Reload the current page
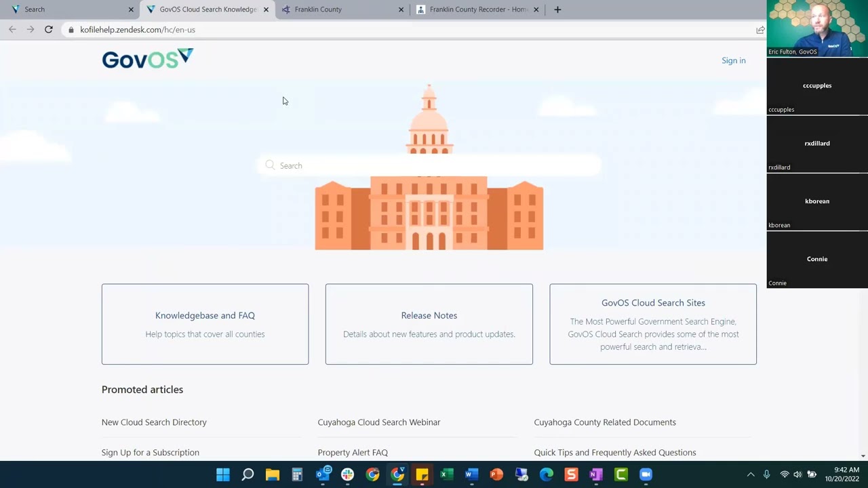The height and width of the screenshot is (488, 868). tap(48, 30)
